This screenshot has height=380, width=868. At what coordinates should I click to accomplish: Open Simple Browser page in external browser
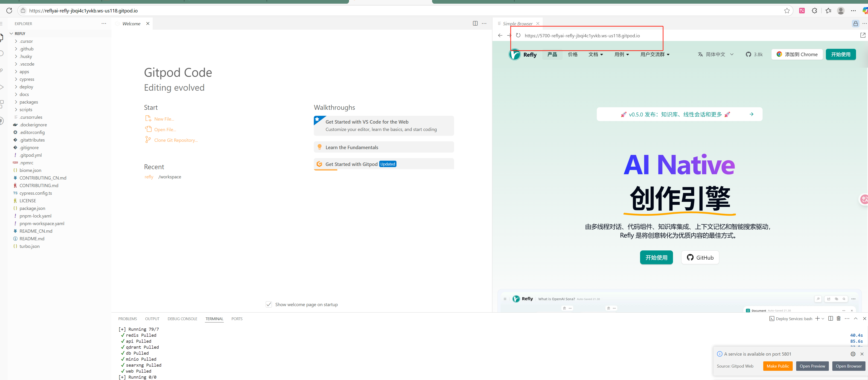click(863, 35)
